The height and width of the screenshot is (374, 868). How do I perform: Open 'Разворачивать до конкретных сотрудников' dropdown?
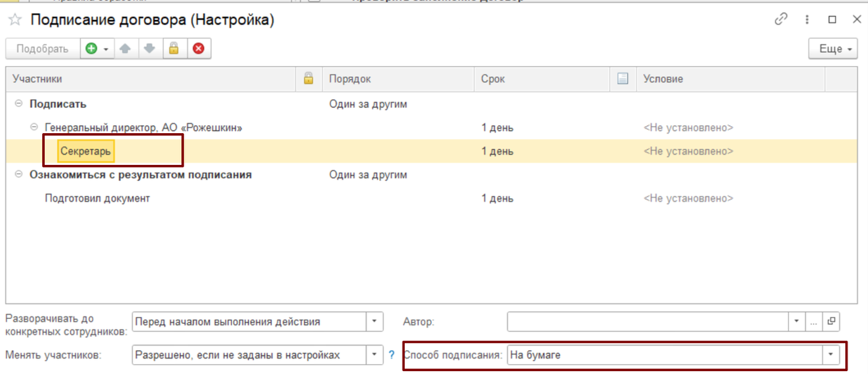374,321
